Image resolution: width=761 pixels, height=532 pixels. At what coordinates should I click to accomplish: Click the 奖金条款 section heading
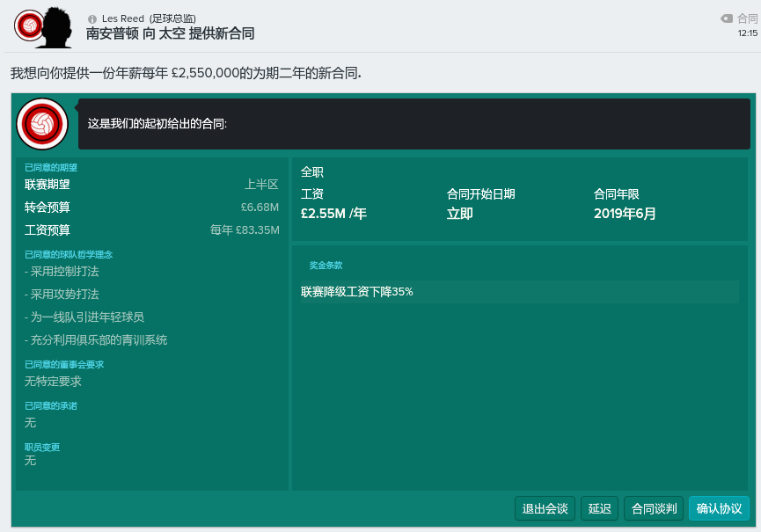(x=326, y=266)
